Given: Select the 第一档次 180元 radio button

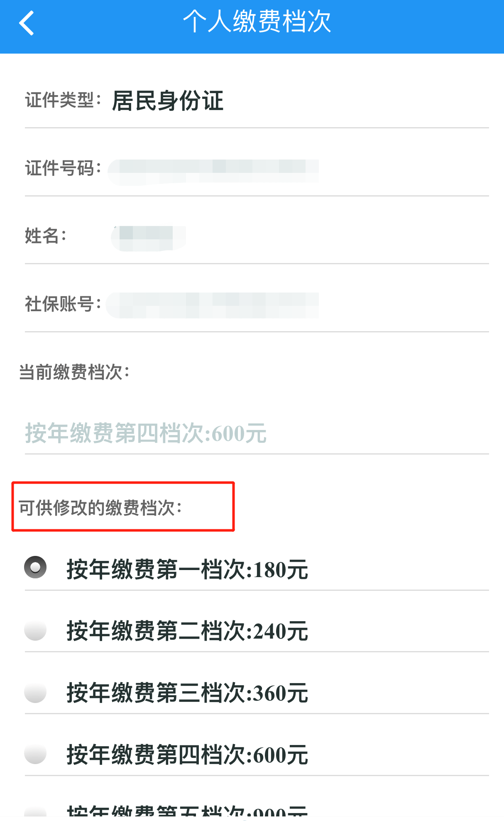Looking at the screenshot, I should click(35, 568).
